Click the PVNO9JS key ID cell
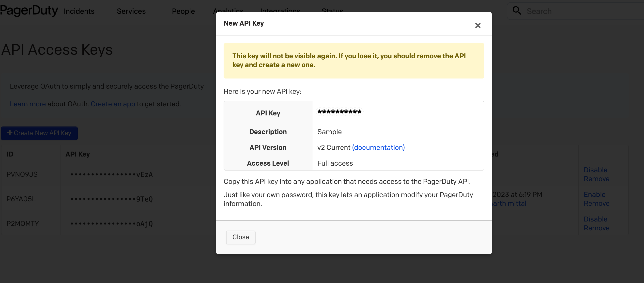Viewport: 644px width, 283px height. [x=22, y=174]
